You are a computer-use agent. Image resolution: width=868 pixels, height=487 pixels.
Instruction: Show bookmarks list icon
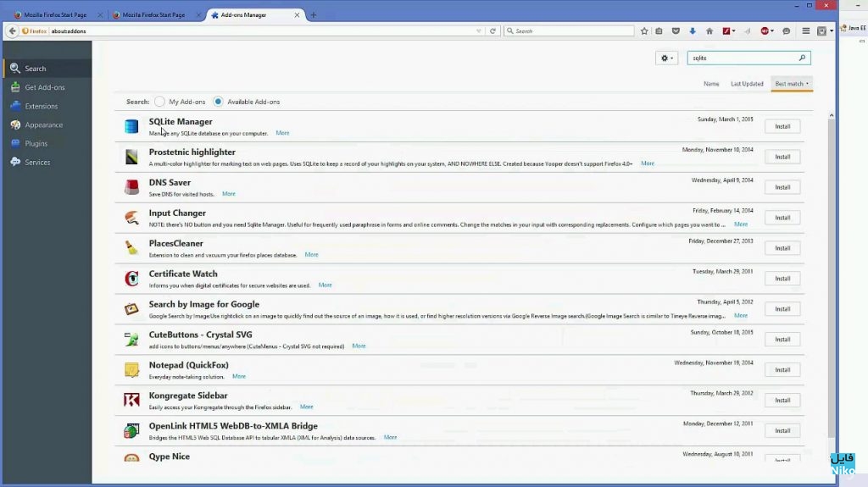pyautogui.click(x=659, y=31)
